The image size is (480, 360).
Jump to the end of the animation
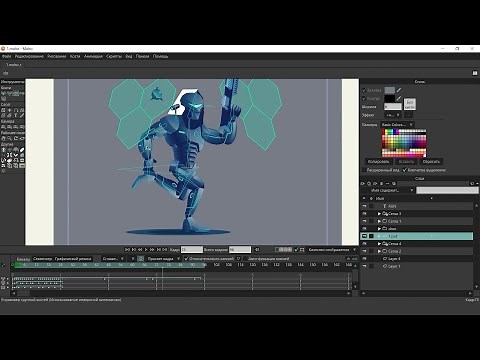tap(165, 249)
